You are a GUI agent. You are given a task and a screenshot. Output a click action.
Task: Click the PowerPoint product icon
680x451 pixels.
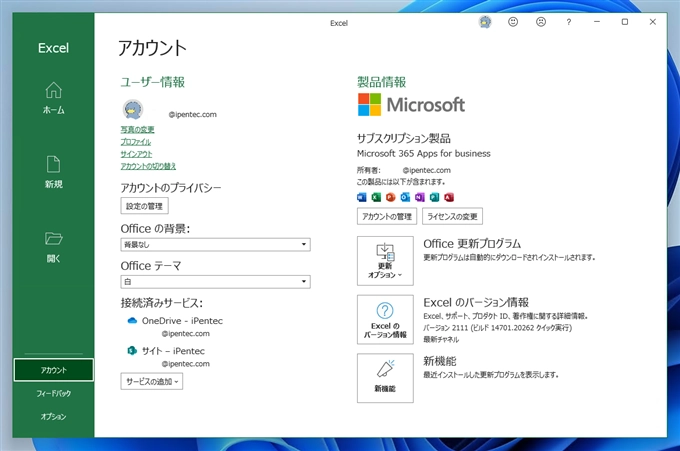click(x=391, y=197)
